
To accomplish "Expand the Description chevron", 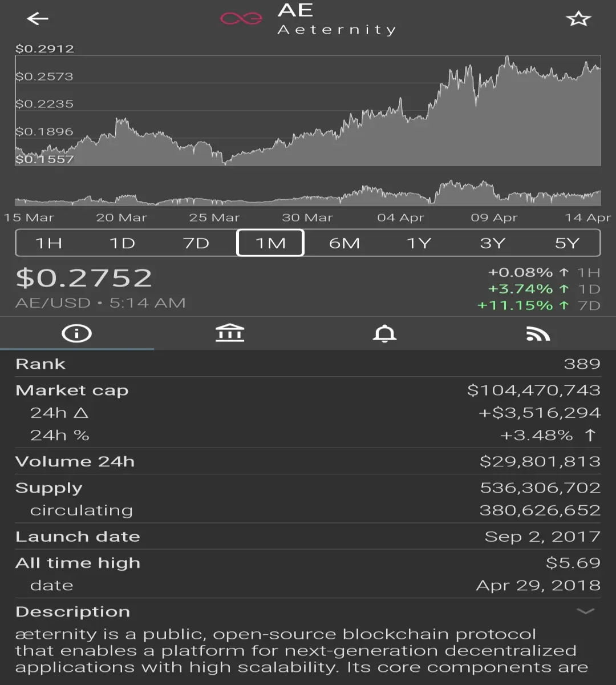I will tap(585, 611).
